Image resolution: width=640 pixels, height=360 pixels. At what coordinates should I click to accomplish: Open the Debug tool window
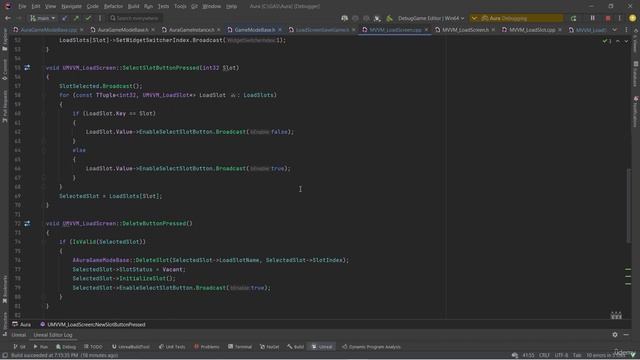point(66,347)
